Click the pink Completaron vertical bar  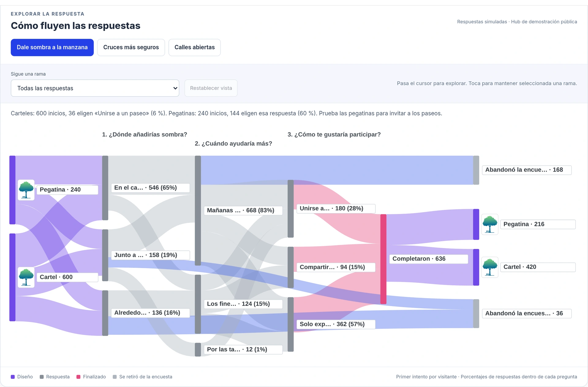click(383, 259)
